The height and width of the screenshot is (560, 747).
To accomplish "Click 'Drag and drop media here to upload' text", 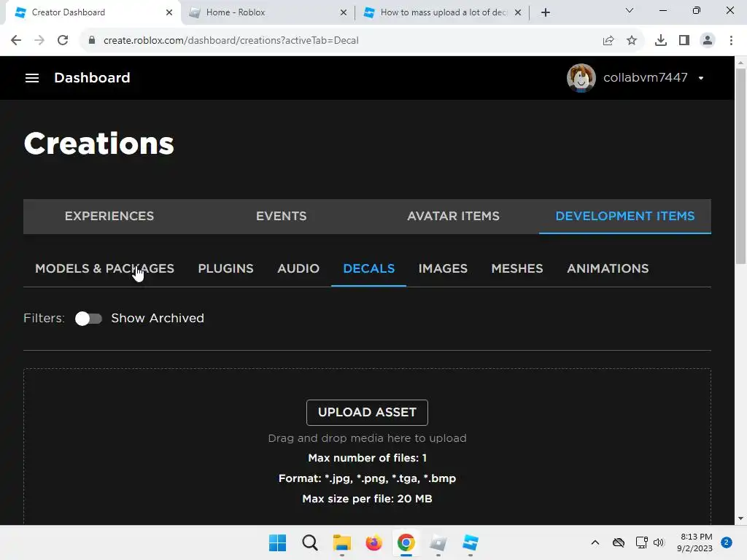I will pos(368,438).
